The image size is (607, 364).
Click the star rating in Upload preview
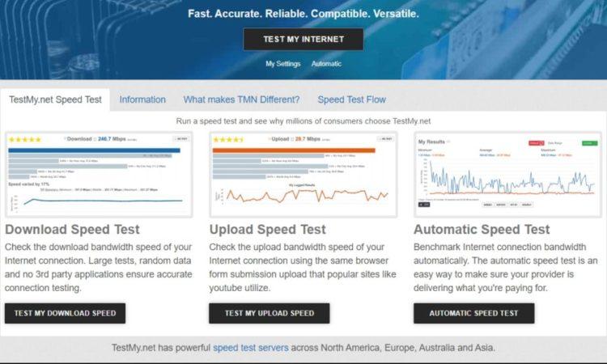click(228, 140)
